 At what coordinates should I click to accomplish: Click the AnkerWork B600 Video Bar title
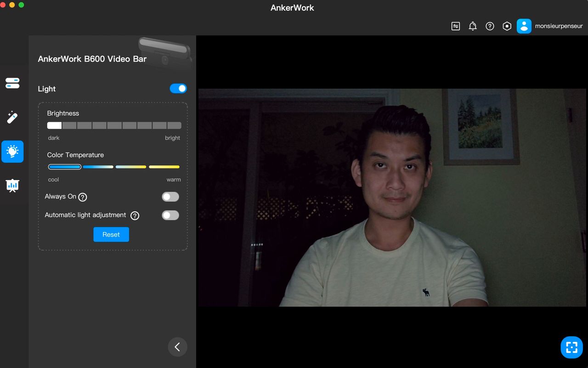click(x=92, y=59)
